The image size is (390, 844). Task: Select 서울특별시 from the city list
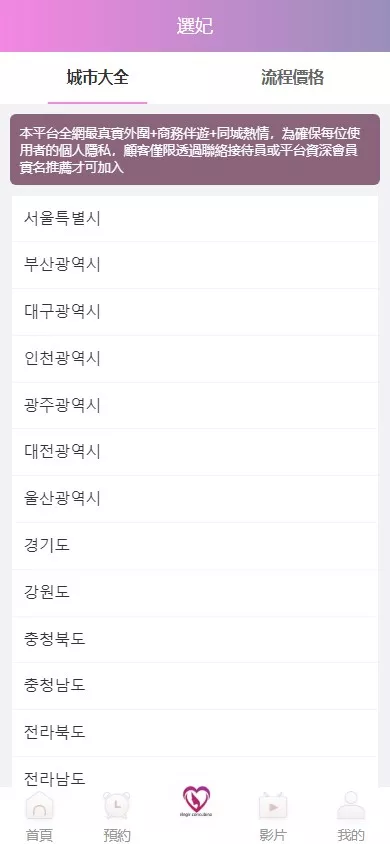[195, 219]
